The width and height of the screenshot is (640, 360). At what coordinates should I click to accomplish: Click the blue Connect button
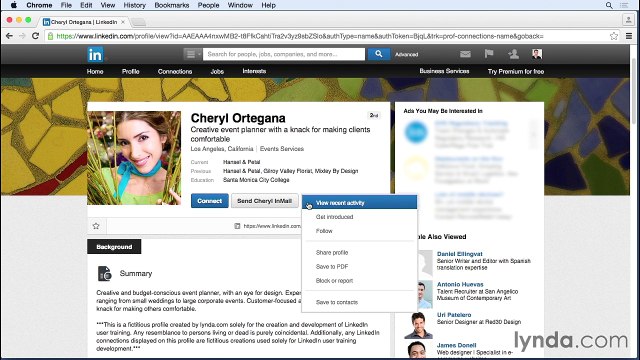point(209,201)
